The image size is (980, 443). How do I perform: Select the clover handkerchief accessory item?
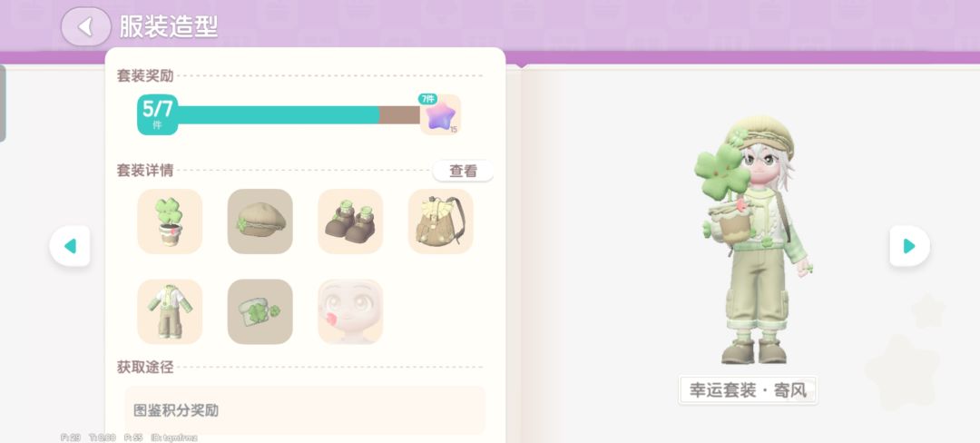click(260, 311)
